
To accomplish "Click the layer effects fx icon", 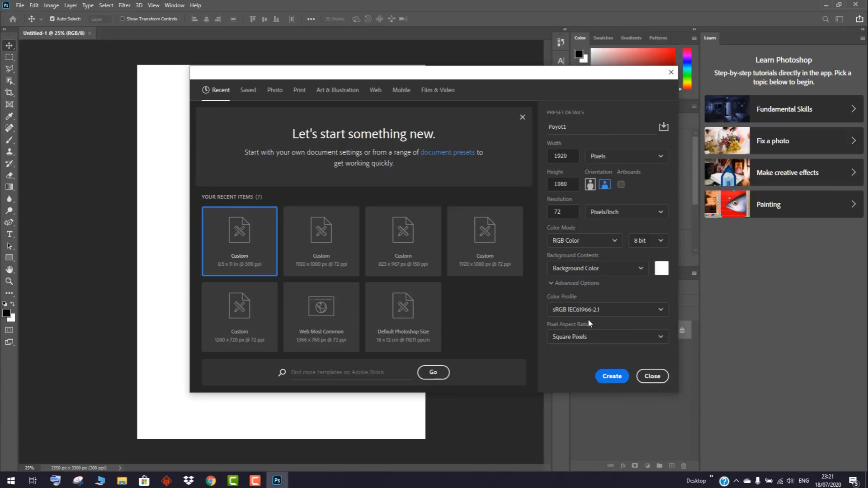I will [x=623, y=465].
